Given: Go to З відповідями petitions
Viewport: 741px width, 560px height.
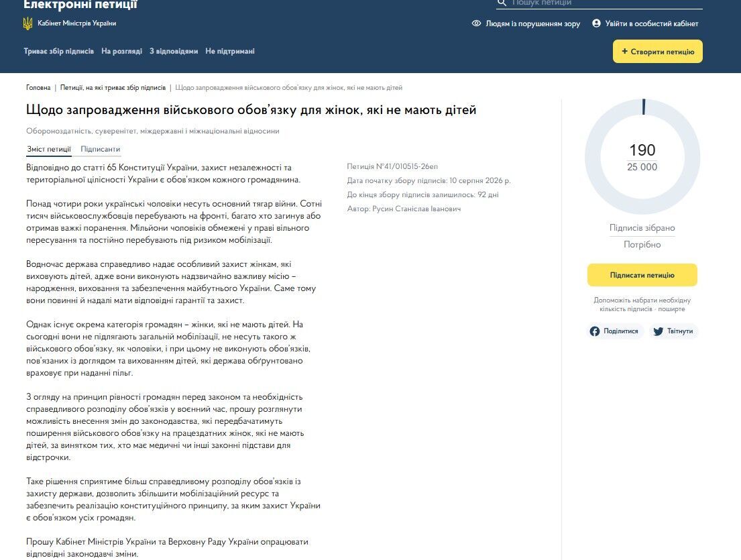Looking at the screenshot, I should point(174,51).
